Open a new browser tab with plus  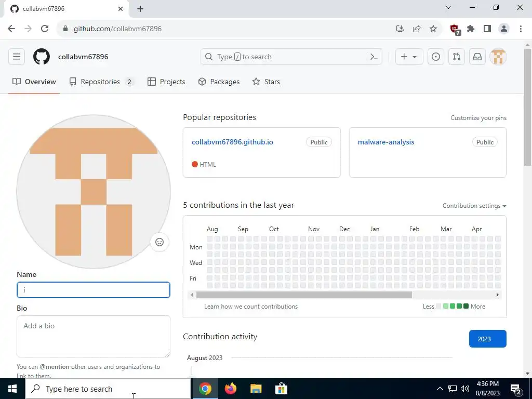pos(140,9)
